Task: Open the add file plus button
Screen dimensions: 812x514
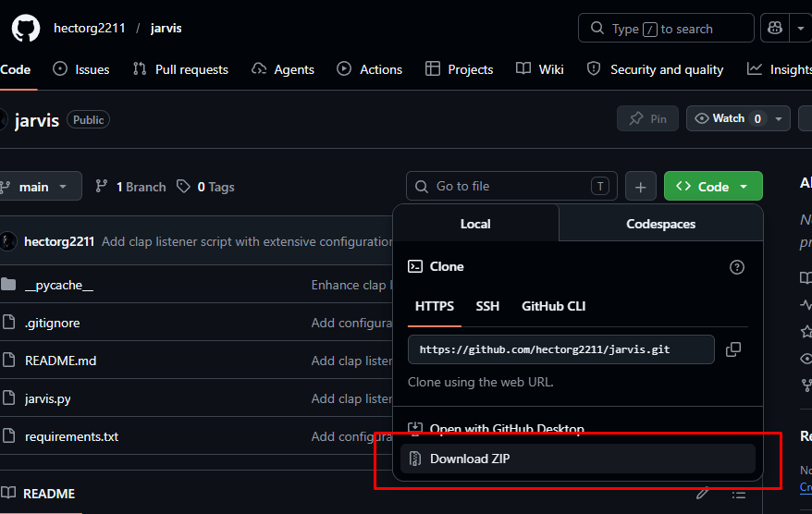Action: tap(641, 187)
